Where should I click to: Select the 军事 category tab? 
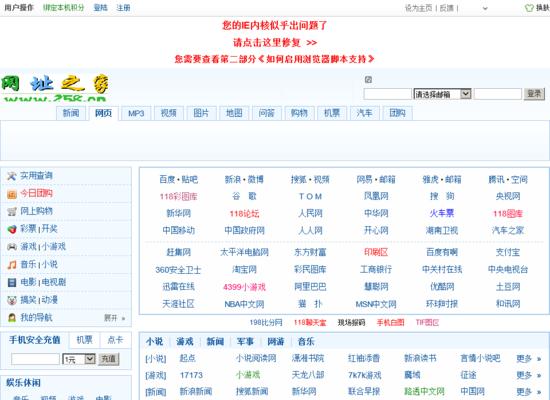245,341
